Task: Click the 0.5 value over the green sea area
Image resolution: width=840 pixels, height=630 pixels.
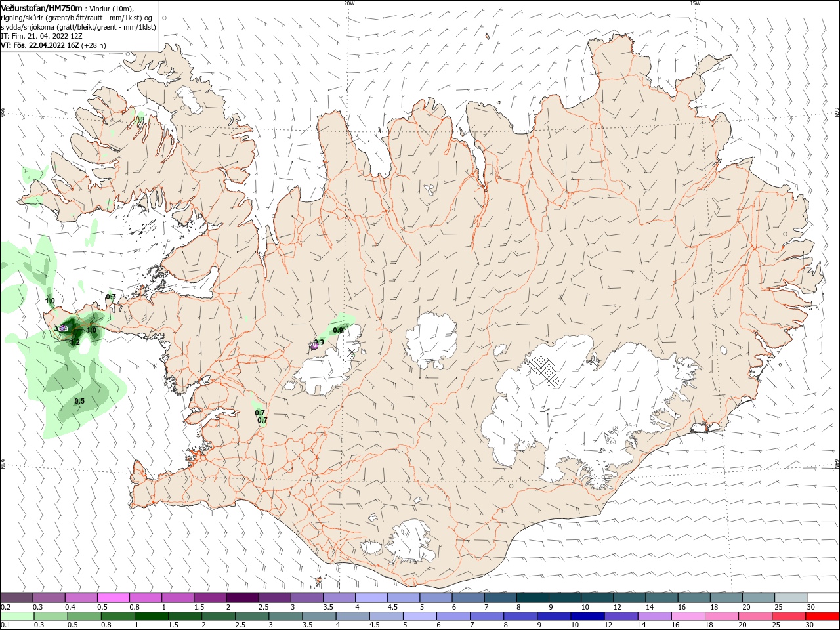Action: coord(79,401)
